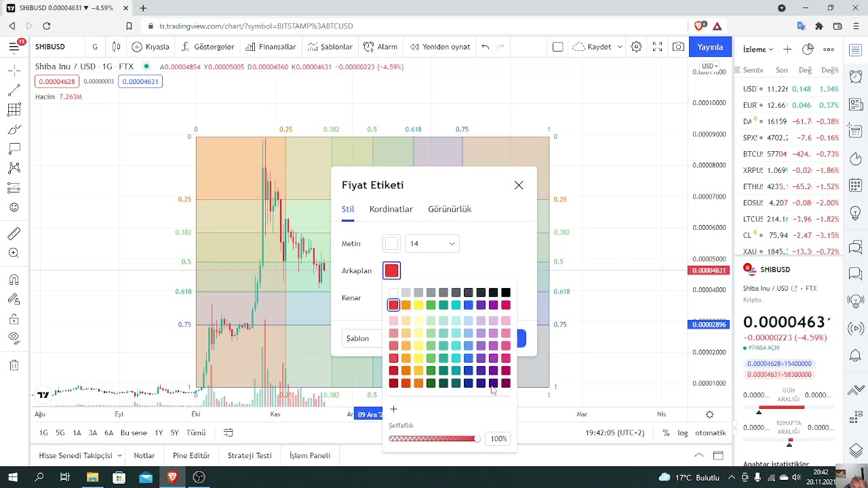Open chart settings gear

(x=636, y=47)
